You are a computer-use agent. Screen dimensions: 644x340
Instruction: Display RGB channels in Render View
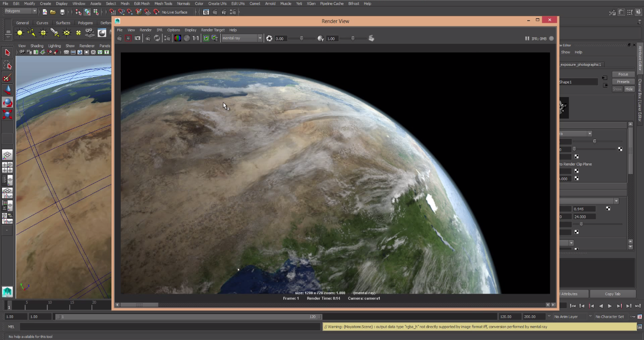coord(178,38)
